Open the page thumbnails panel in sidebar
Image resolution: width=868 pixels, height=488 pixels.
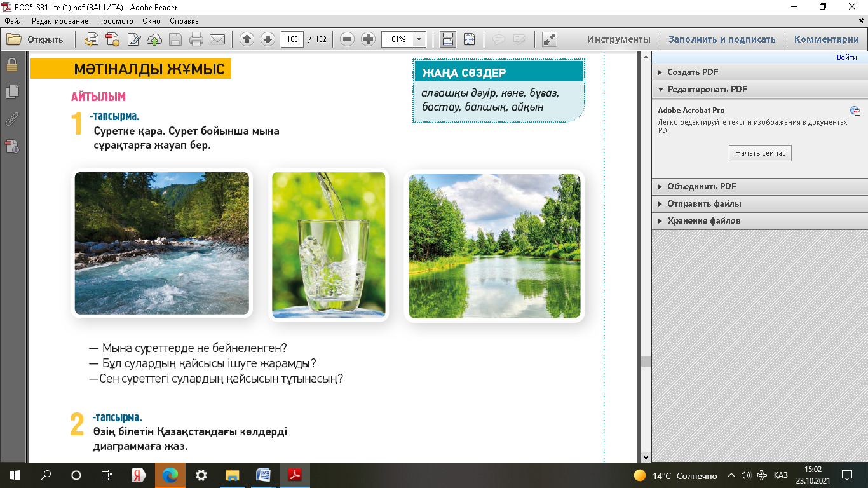coord(12,91)
